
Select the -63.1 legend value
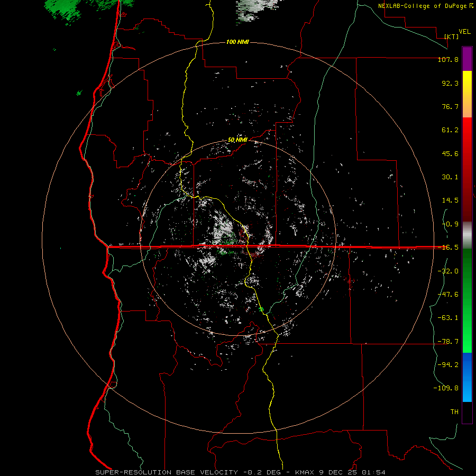448,318
